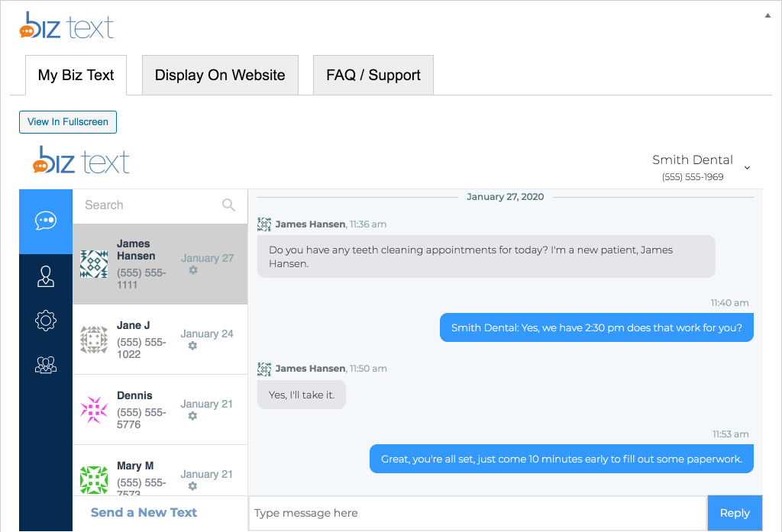Viewport: 782px width, 532px height.
Task: Click gear icon under Jane J's January 24
Action: pyautogui.click(x=192, y=346)
